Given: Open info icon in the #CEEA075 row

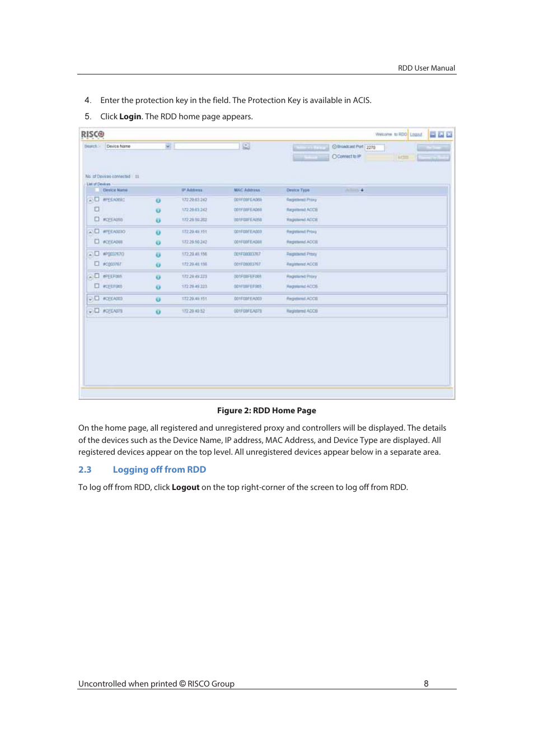Looking at the screenshot, I should [x=158, y=312].
